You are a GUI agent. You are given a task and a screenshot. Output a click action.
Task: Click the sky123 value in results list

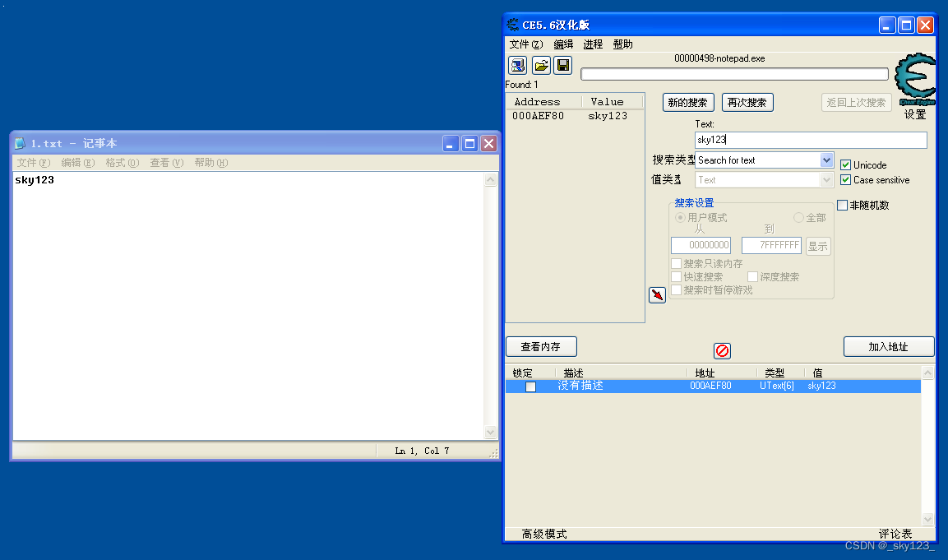click(x=608, y=116)
